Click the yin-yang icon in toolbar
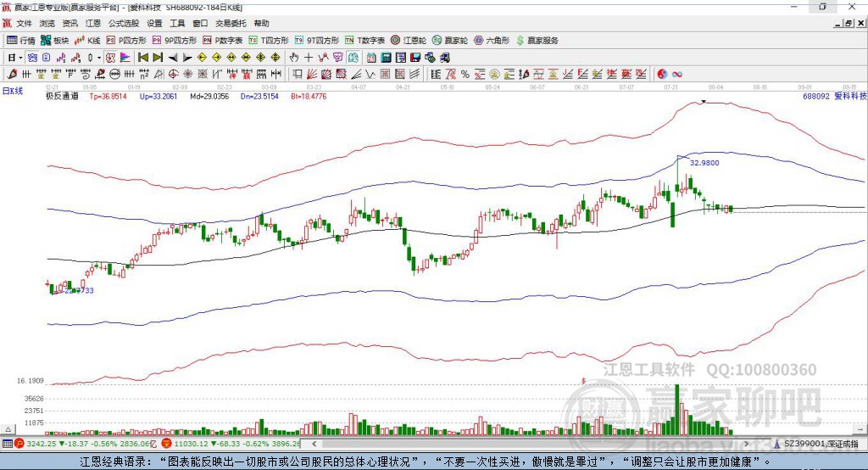The width and height of the screenshot is (868, 470). [x=662, y=75]
